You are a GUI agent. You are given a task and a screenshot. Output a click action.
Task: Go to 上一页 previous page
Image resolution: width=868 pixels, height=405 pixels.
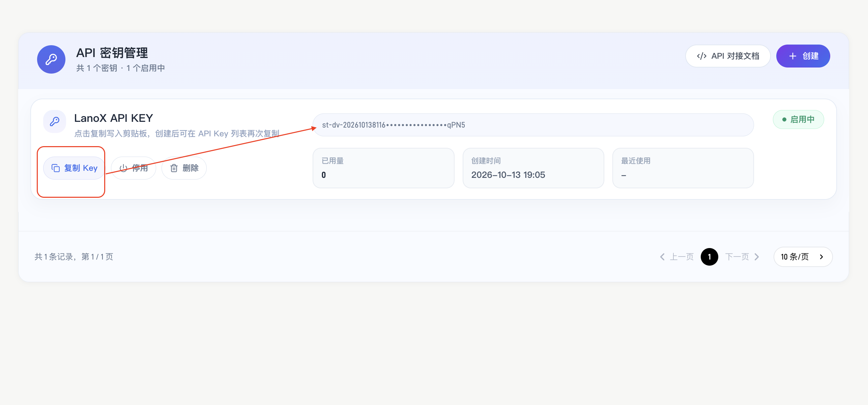click(677, 257)
